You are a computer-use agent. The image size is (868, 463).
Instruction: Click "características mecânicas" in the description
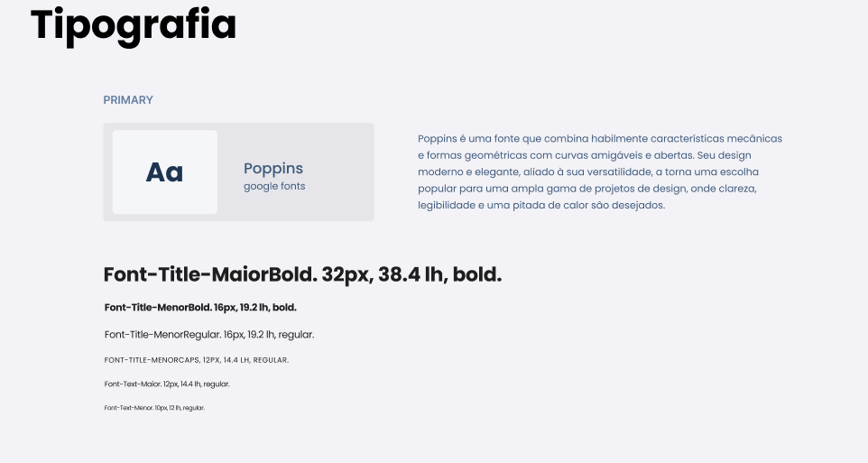716,139
